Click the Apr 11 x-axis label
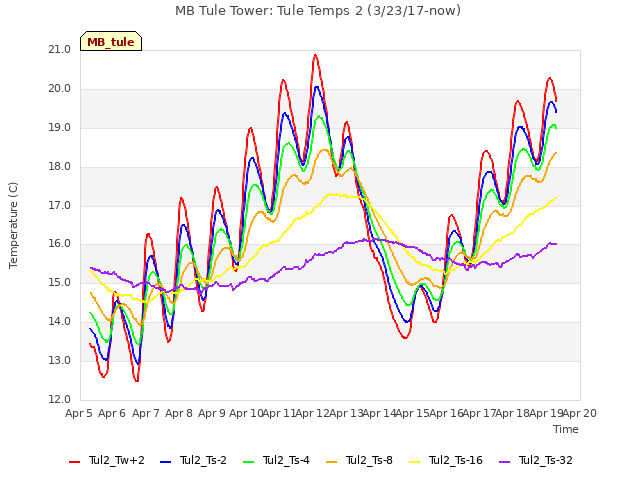 coord(280,413)
